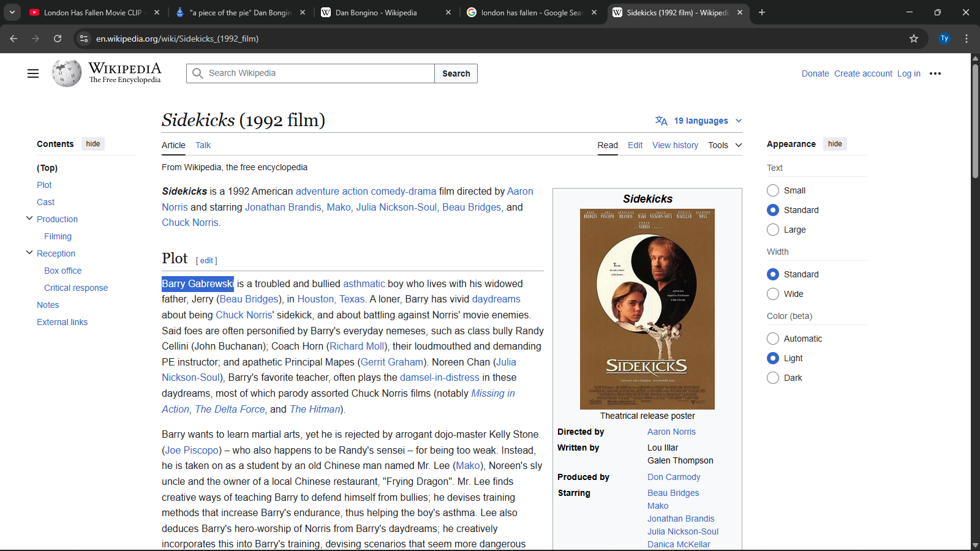
Task: Open the personal tools ellipsis menu
Action: [x=935, y=73]
